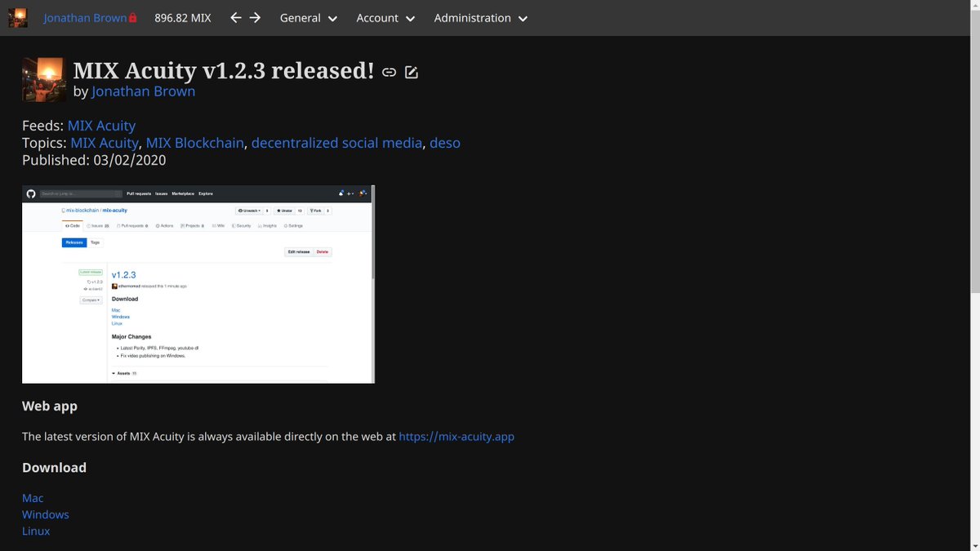Screen dimensions: 980x551
Task: Click the profile avatar in the top bar
Action: [x=18, y=18]
